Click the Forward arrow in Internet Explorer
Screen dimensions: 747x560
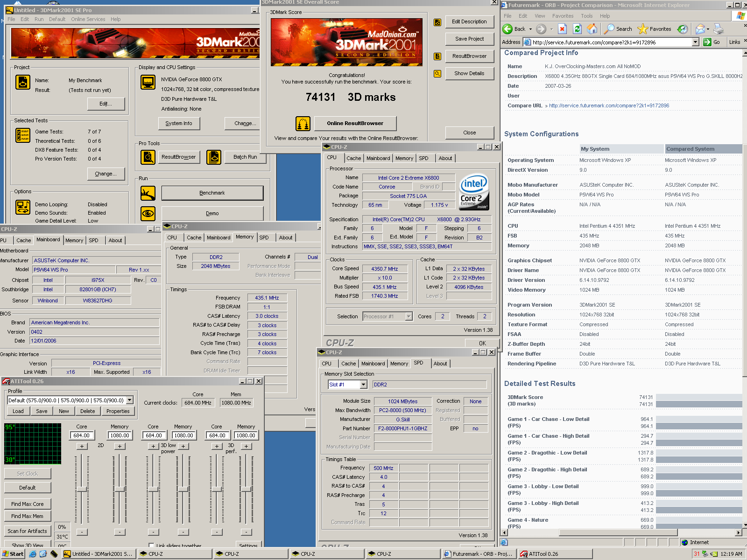pos(541,29)
